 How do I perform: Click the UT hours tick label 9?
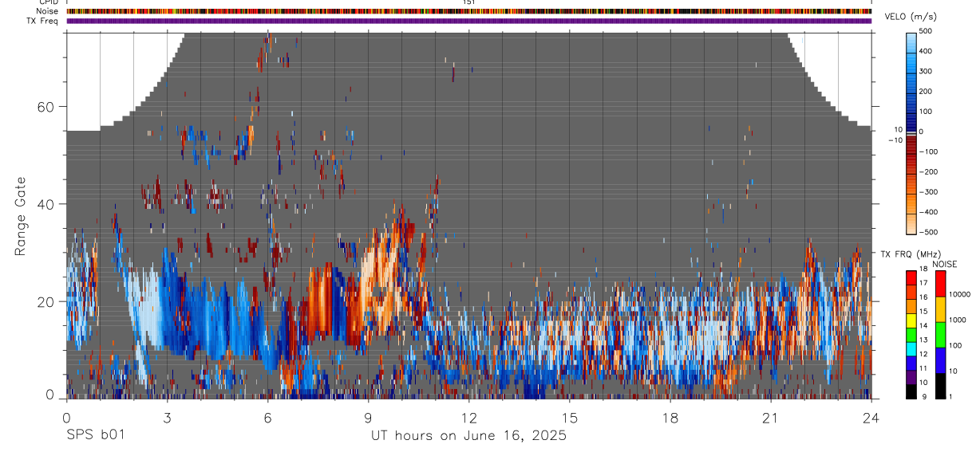(368, 418)
